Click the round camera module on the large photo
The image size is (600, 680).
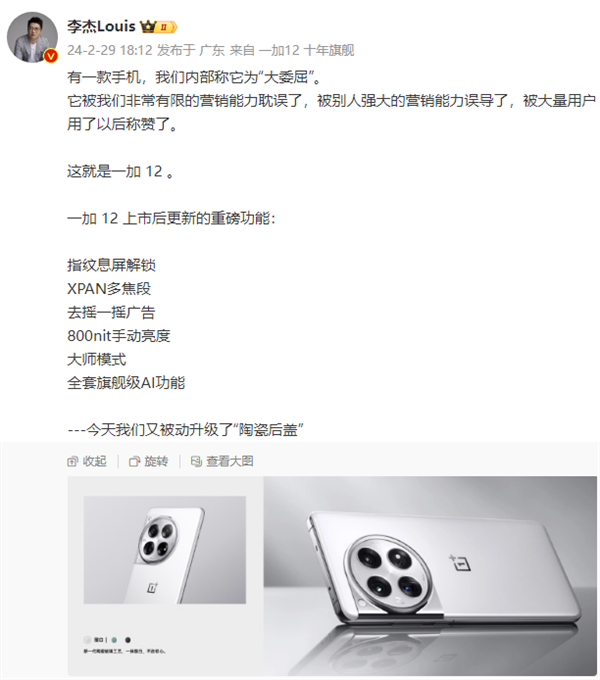pos(388,574)
